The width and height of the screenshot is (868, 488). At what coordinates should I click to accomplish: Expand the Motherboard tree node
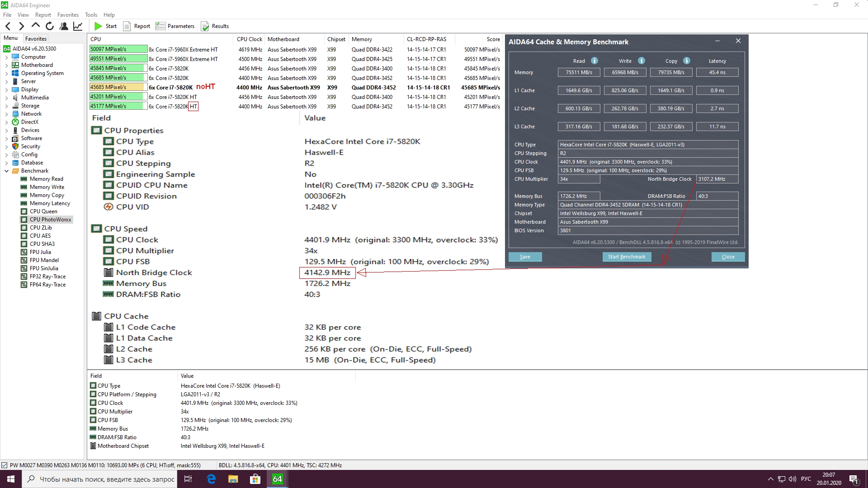tap(6, 65)
